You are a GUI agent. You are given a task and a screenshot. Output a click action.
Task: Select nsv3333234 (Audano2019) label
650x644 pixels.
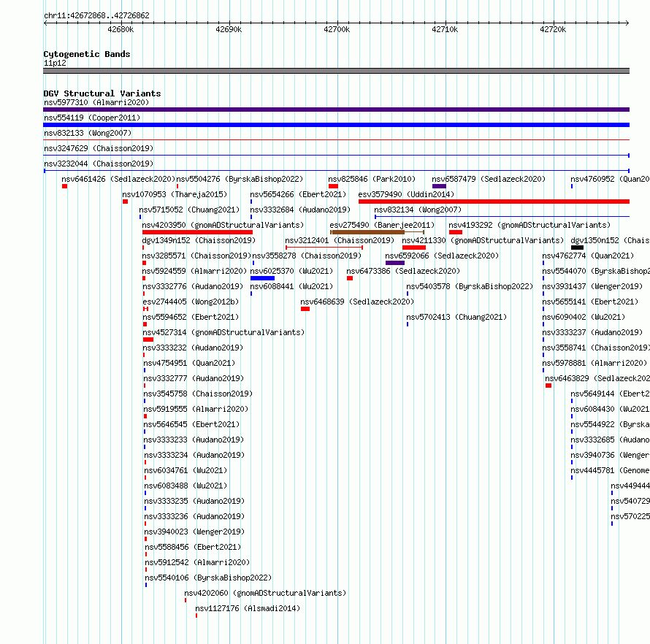tap(194, 455)
